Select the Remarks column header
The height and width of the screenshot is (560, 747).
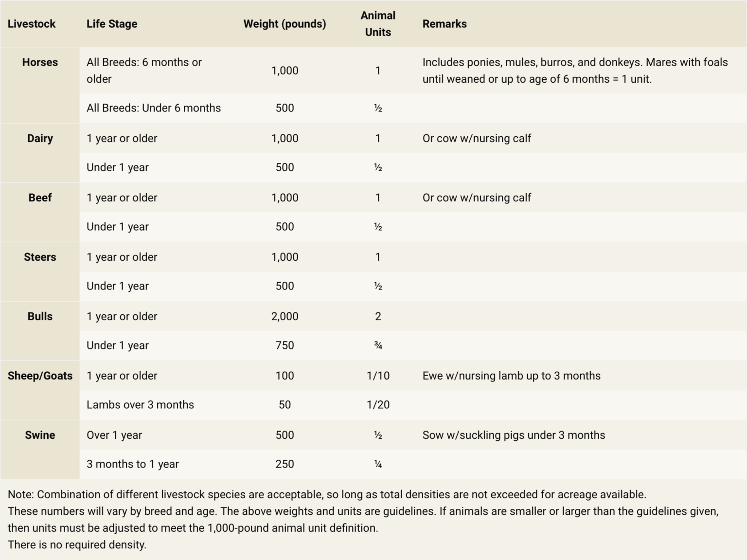(445, 24)
